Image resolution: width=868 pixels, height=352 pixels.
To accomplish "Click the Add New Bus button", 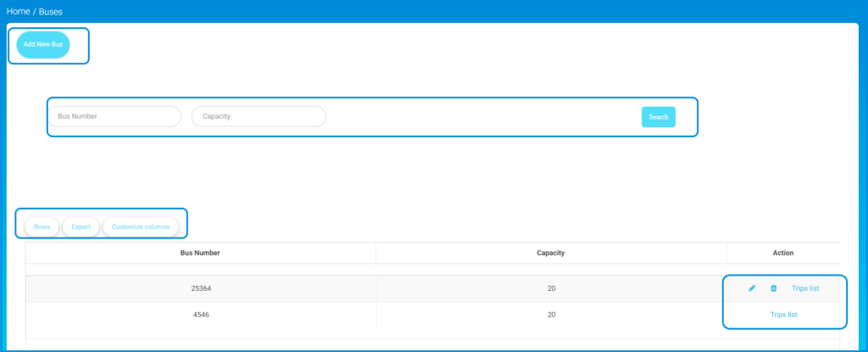I will pyautogui.click(x=43, y=44).
